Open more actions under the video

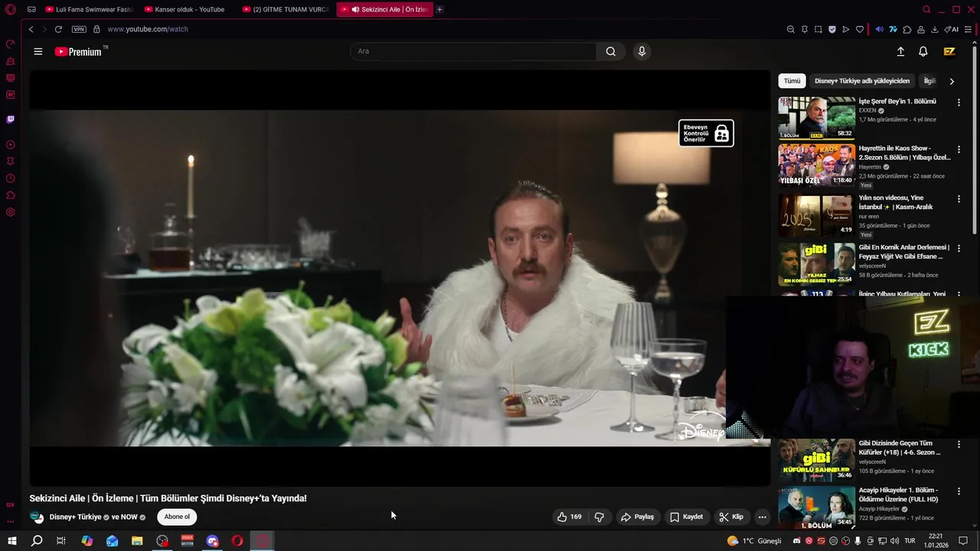click(762, 517)
